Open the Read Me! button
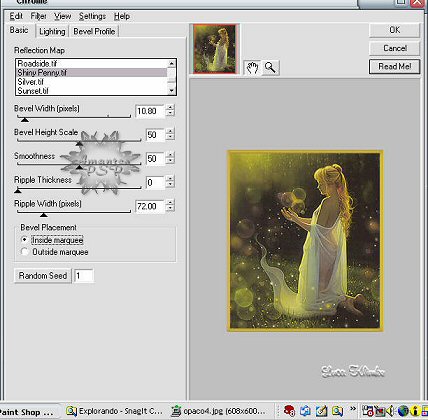 click(394, 67)
